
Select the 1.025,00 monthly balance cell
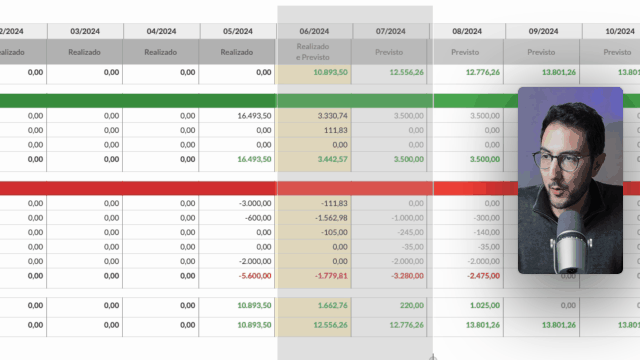click(x=484, y=305)
